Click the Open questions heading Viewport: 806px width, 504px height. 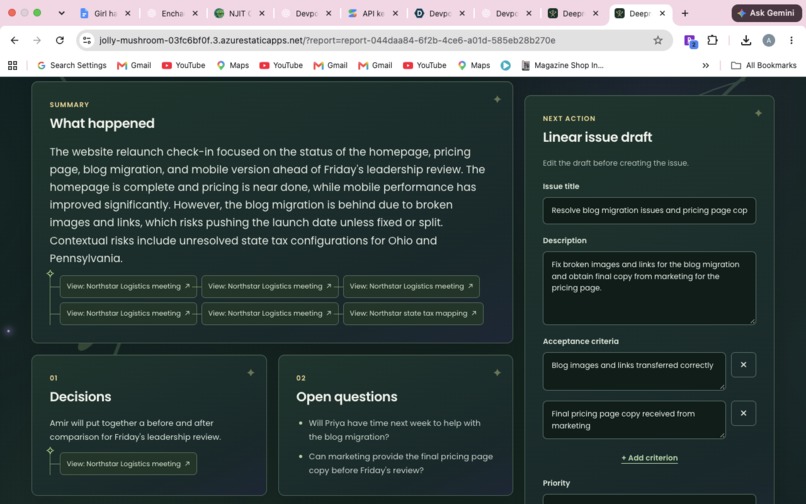coord(346,397)
